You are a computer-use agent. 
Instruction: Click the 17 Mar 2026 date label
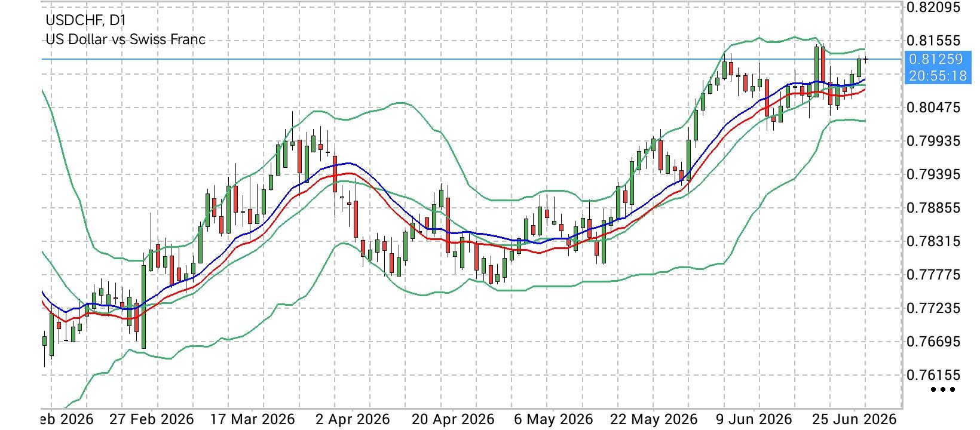tap(252, 419)
